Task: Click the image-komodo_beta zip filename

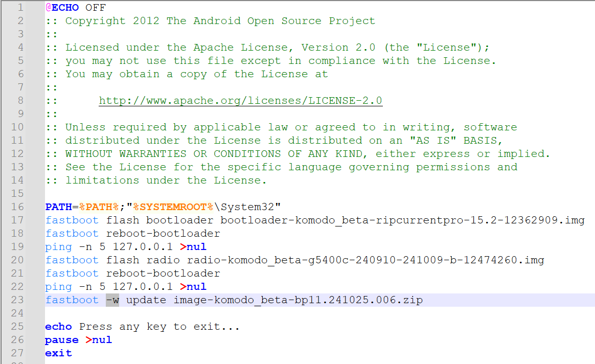Action: 297,300
